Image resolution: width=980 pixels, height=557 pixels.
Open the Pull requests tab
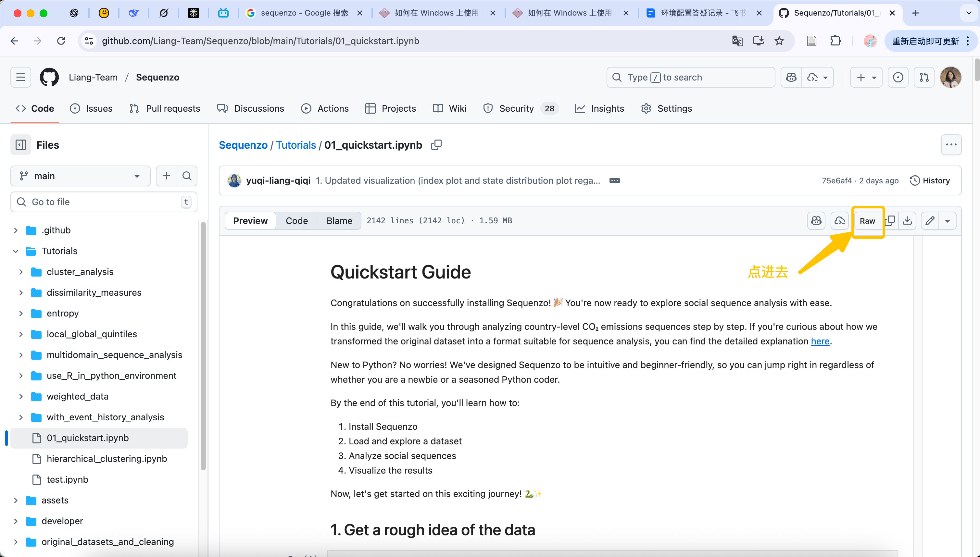(x=165, y=109)
